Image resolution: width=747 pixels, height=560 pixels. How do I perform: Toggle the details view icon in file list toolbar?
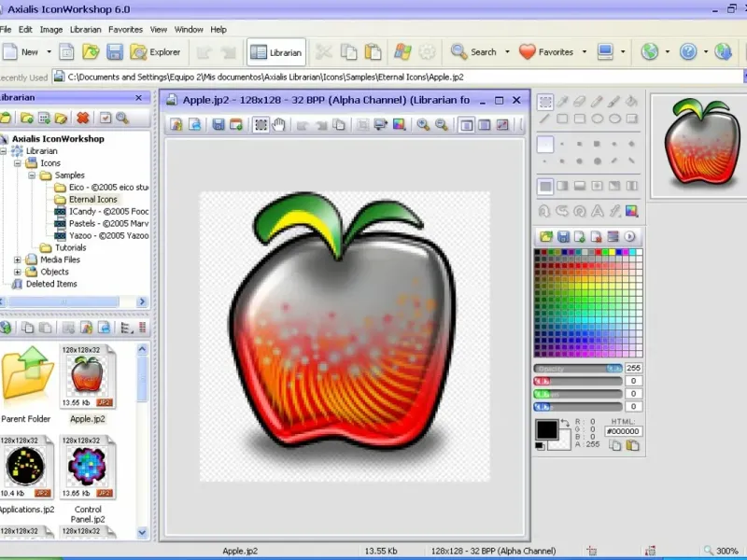pos(126,328)
